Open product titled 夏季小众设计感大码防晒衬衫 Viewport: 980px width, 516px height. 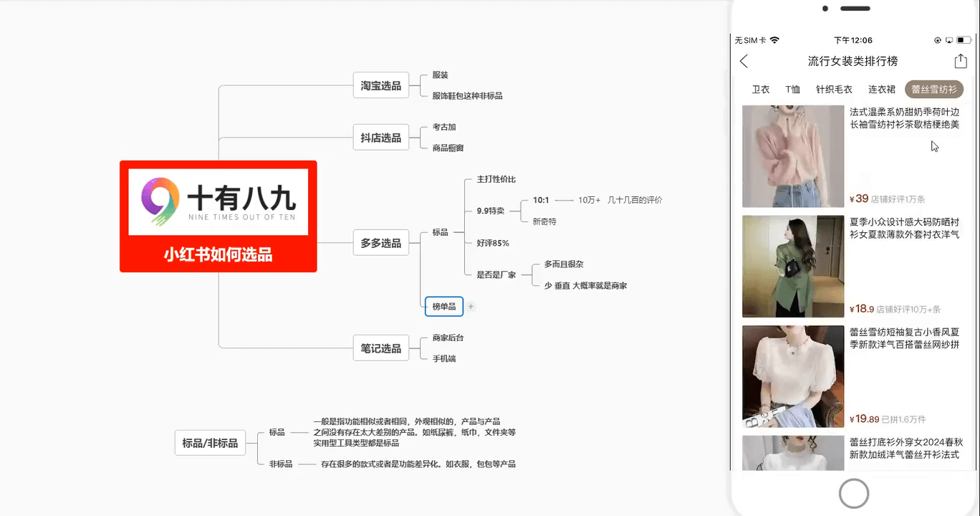pos(904,228)
